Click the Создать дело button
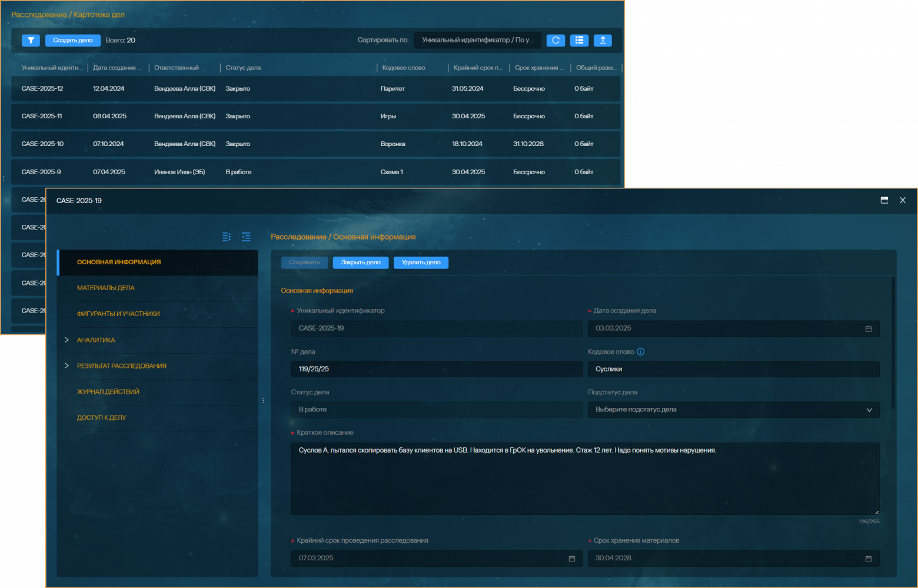 73,41
